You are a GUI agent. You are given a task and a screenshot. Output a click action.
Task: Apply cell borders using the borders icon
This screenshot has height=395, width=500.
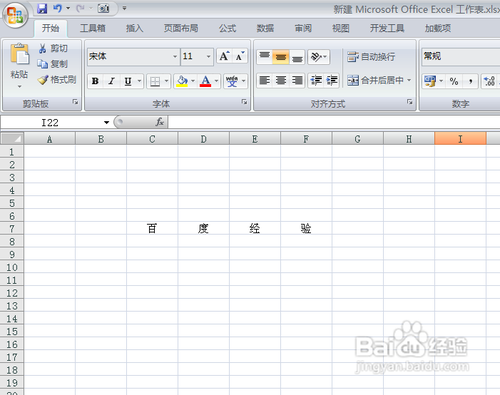pyautogui.click(x=155, y=81)
